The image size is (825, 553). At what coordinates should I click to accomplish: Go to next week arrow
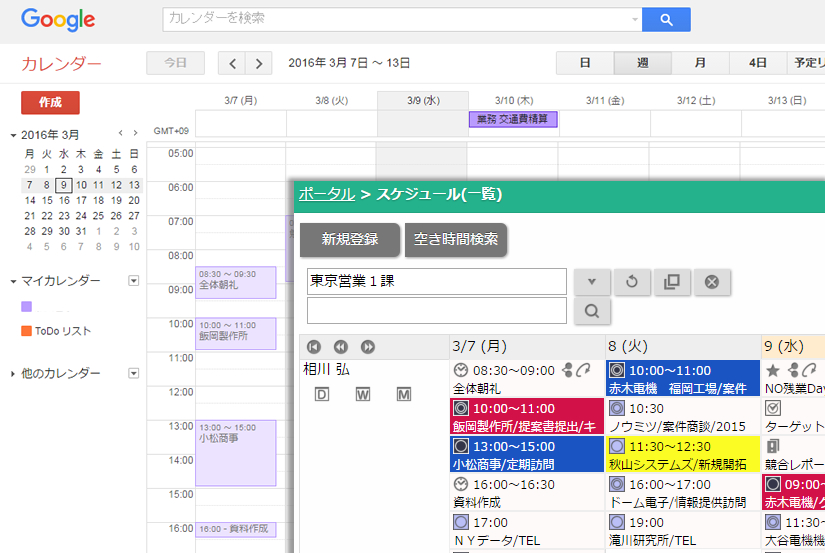258,64
